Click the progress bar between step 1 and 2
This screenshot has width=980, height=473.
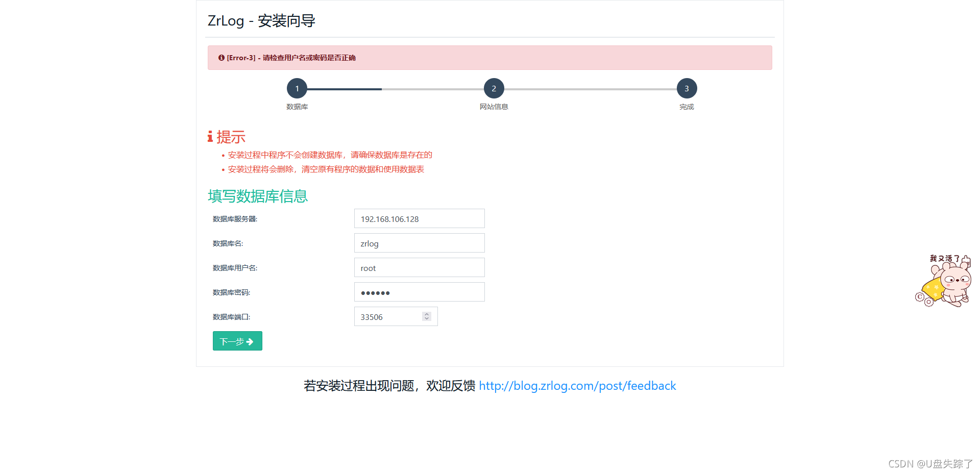click(396, 88)
